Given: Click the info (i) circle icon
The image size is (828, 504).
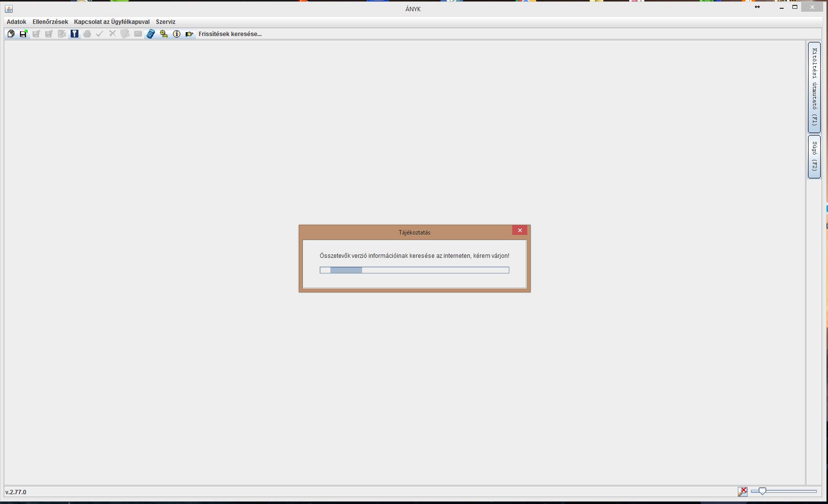Looking at the screenshot, I should click(x=177, y=34).
